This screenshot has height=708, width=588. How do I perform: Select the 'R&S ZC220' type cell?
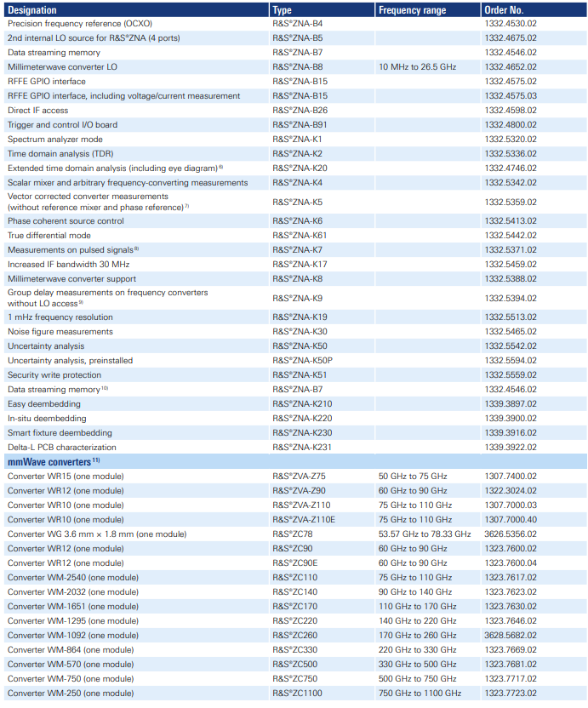tap(295, 620)
